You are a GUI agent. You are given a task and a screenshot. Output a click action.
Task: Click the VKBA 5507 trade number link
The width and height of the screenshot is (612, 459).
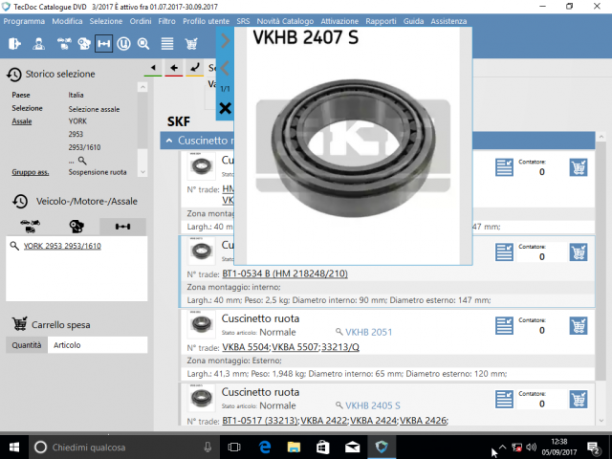(x=295, y=347)
